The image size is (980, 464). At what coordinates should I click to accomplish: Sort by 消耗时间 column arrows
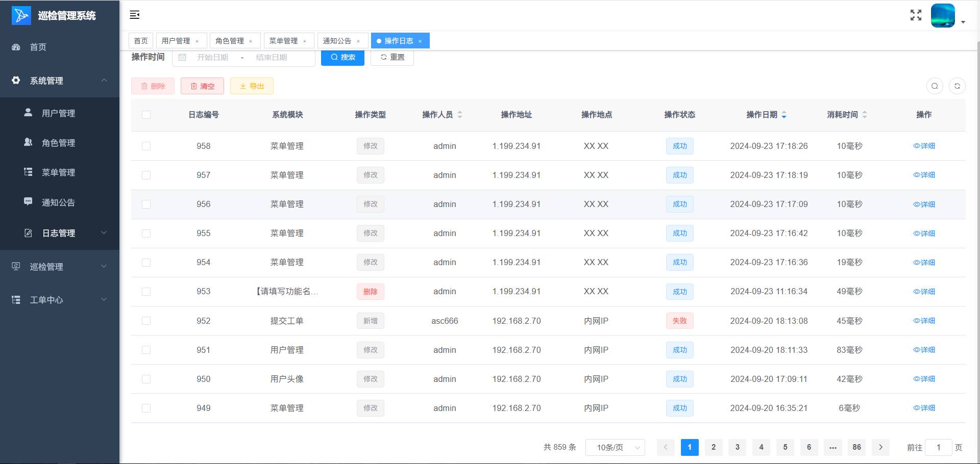(x=865, y=115)
